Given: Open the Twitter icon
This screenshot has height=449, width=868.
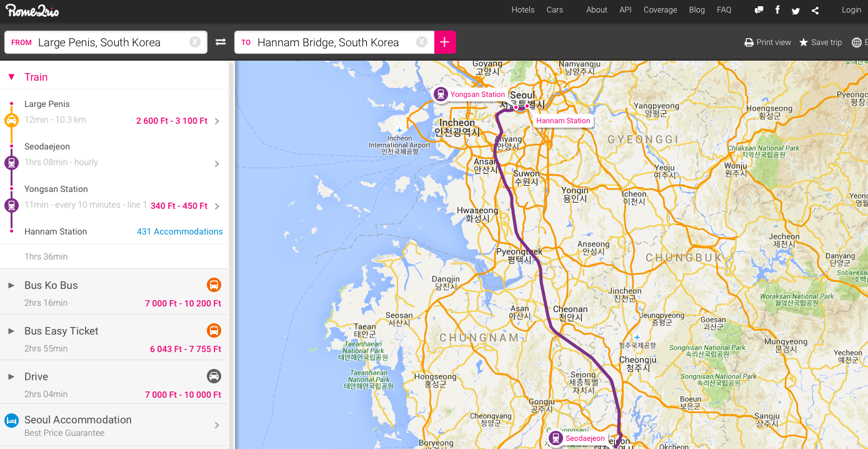Looking at the screenshot, I should (796, 10).
